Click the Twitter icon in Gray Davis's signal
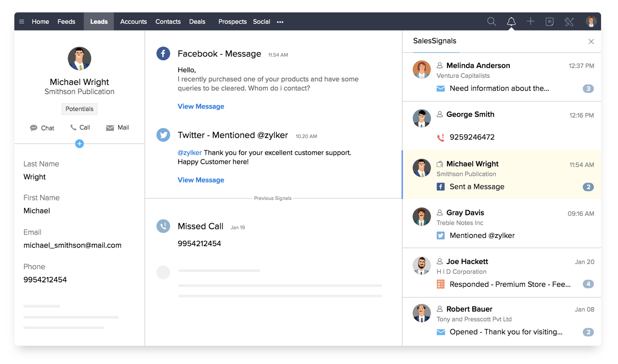Viewport: 618px width, 364px height. point(441,236)
